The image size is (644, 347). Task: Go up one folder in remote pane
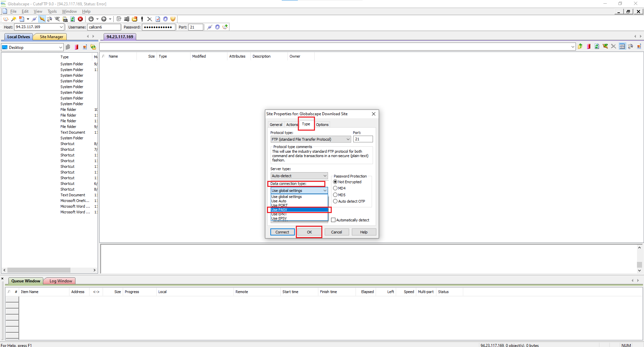click(x=580, y=47)
